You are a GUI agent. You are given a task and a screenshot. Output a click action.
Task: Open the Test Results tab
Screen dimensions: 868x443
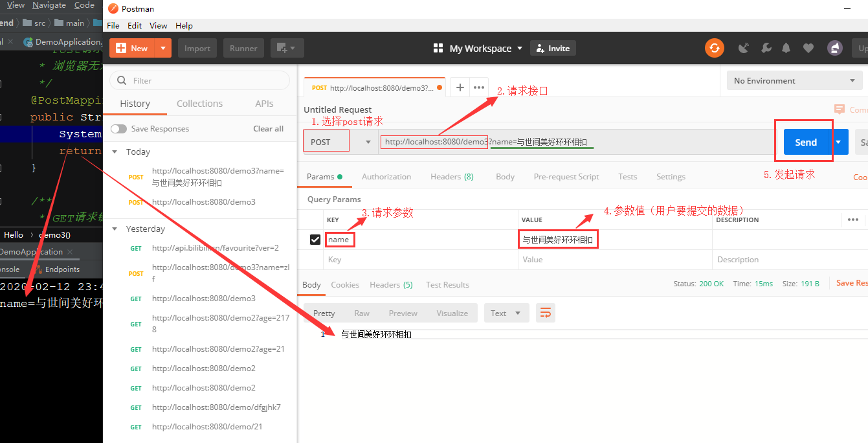tap(447, 285)
